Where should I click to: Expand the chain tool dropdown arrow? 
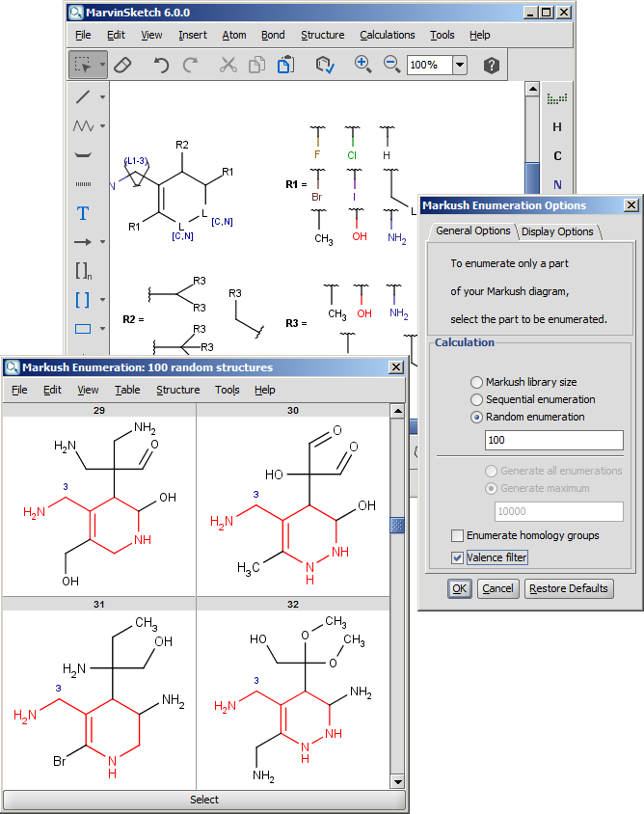(102, 126)
